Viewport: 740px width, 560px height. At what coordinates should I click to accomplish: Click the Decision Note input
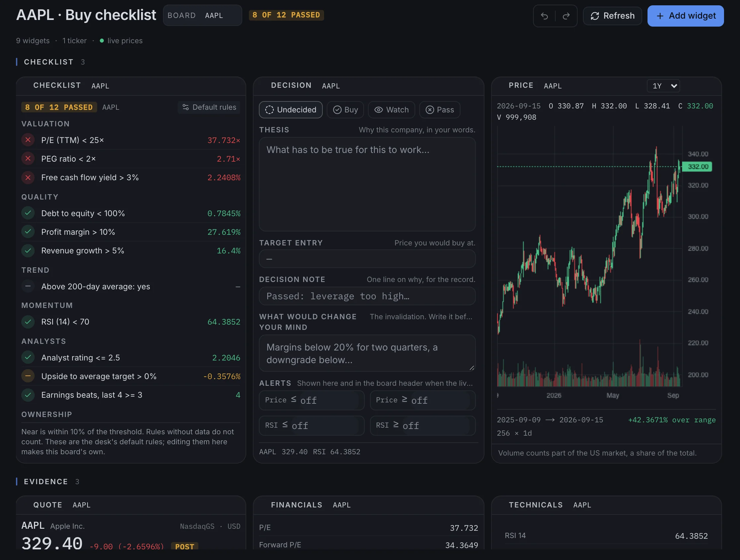[367, 296]
